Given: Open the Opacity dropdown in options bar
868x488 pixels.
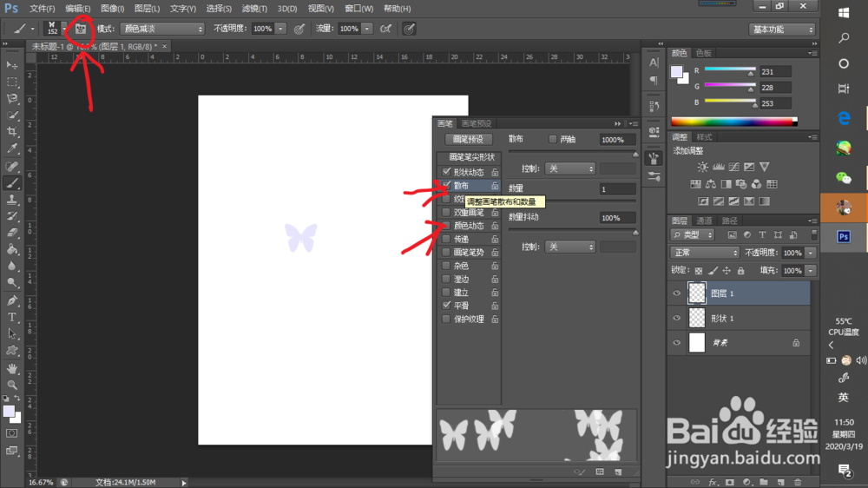Looking at the screenshot, I should [x=280, y=29].
